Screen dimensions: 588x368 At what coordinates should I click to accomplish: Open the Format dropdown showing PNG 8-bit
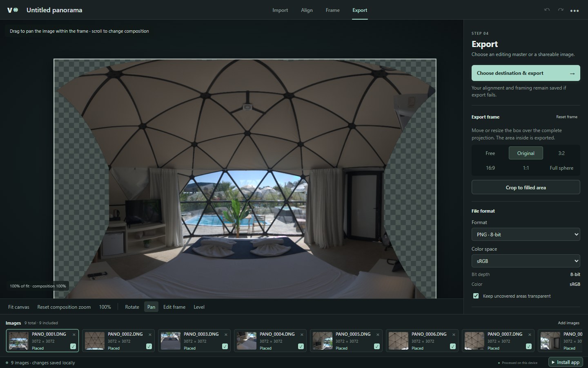526,234
